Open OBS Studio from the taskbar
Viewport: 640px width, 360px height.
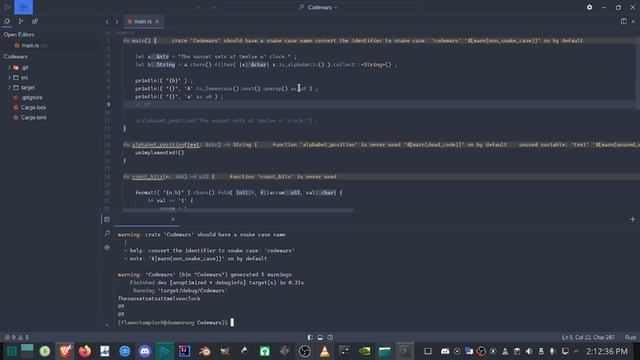coord(304,351)
